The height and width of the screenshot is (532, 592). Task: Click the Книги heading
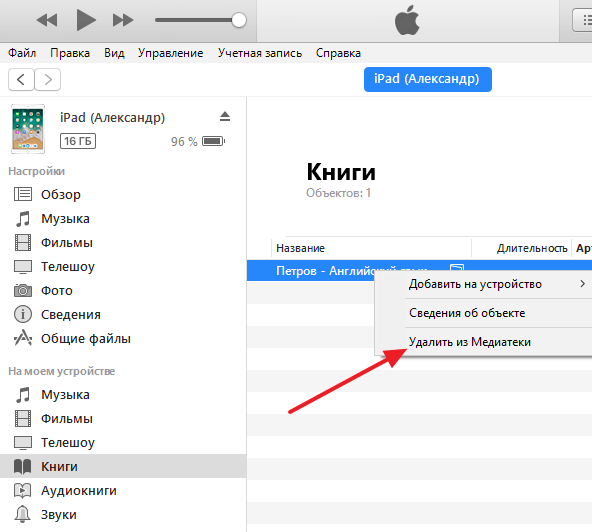pos(341,172)
